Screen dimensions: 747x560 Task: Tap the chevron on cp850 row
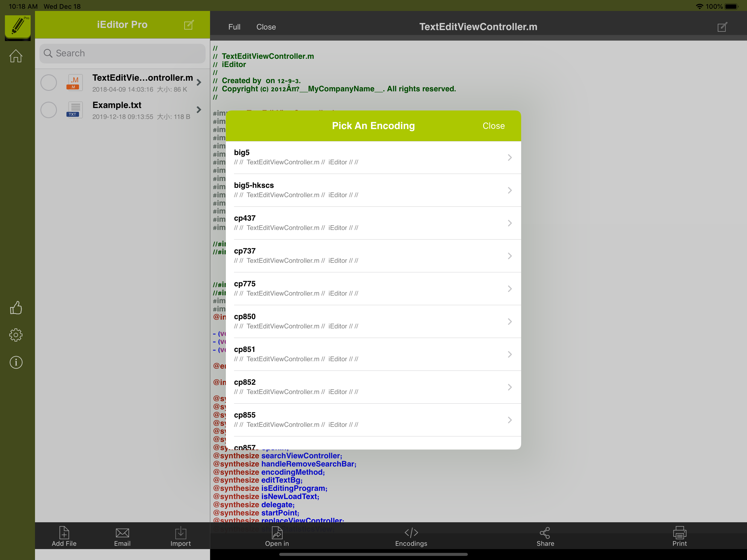pos(510,321)
